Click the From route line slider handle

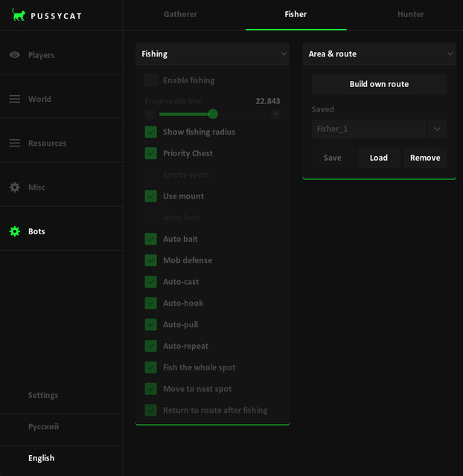point(213,114)
